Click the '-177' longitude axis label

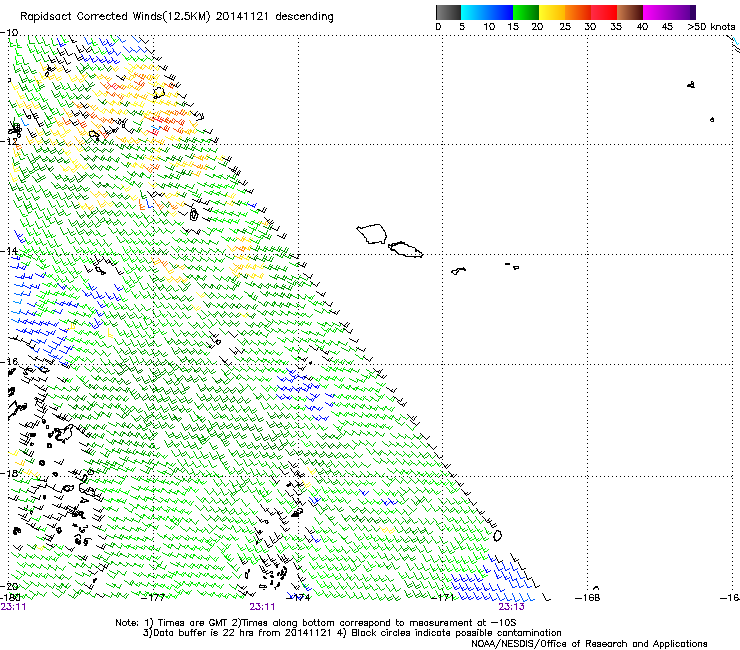click(x=153, y=598)
